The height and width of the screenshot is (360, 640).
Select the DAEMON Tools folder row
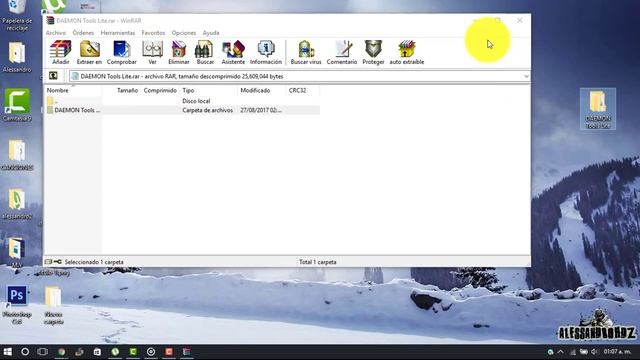[182, 110]
